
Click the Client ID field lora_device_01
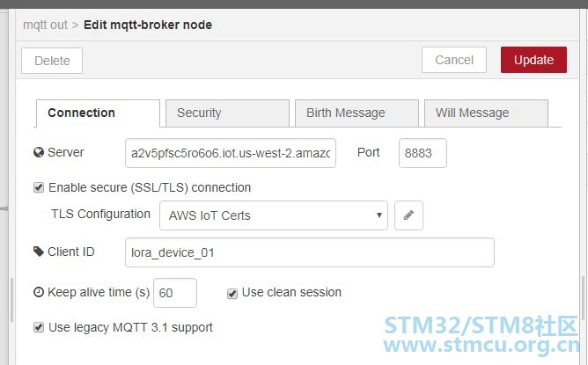(x=309, y=252)
